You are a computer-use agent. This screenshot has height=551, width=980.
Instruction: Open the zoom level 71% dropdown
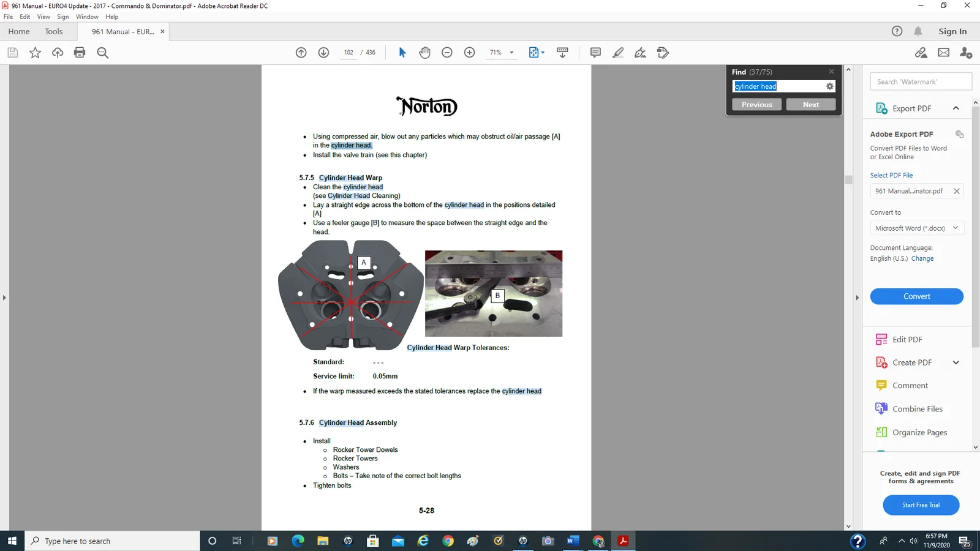[x=511, y=53]
